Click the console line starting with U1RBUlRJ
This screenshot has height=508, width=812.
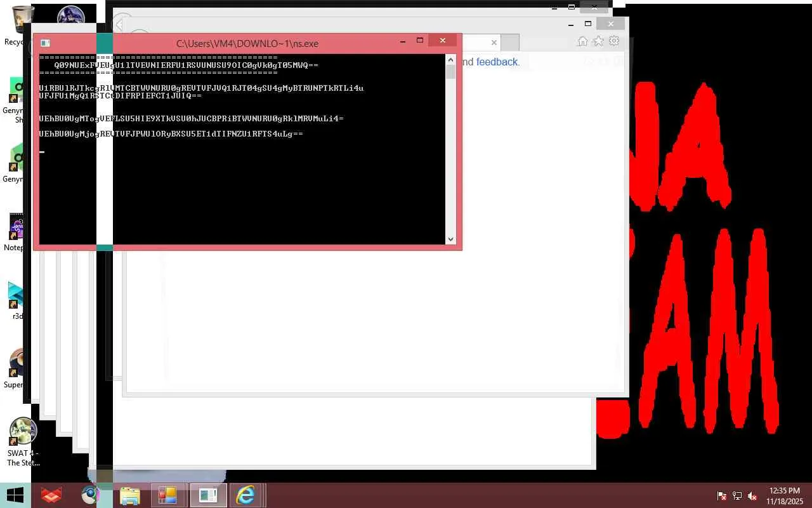(x=201, y=88)
